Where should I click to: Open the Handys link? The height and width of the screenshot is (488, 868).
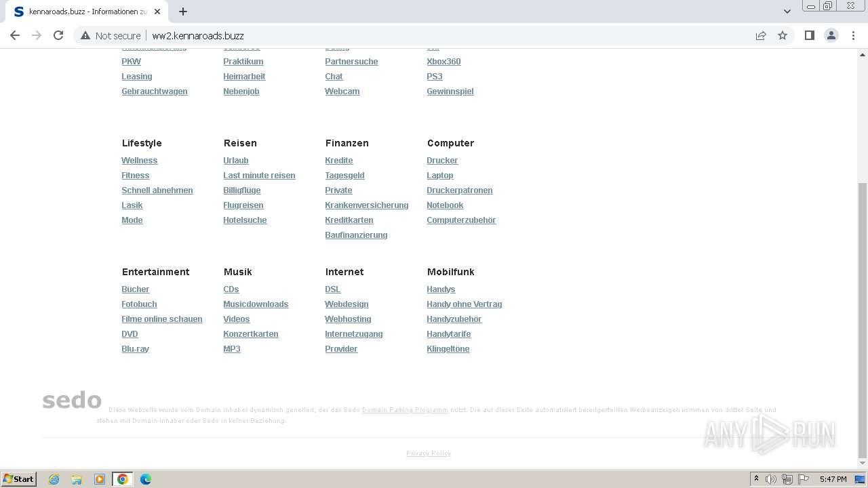coord(441,289)
